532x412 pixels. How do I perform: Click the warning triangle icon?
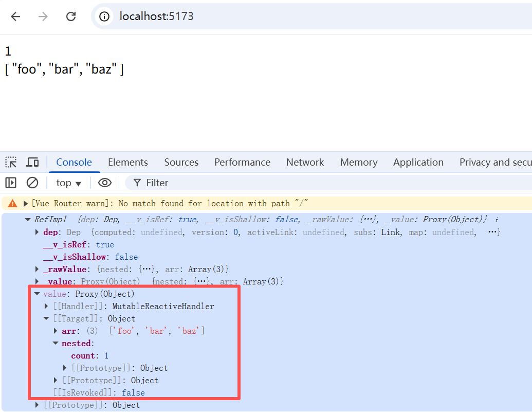(x=12, y=204)
